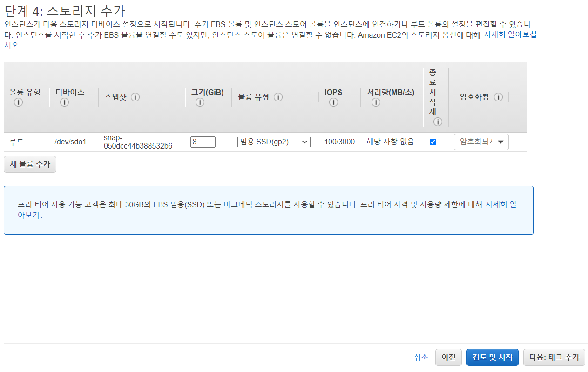This screenshot has width=588, height=372.
Task: Toggle delete-on-termination checkbox for root volume
Action: [x=433, y=142]
